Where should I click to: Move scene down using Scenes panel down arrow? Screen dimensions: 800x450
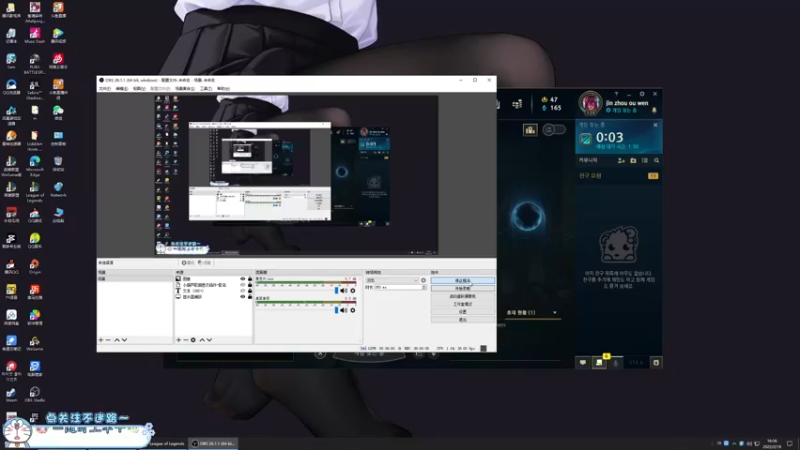click(x=124, y=340)
